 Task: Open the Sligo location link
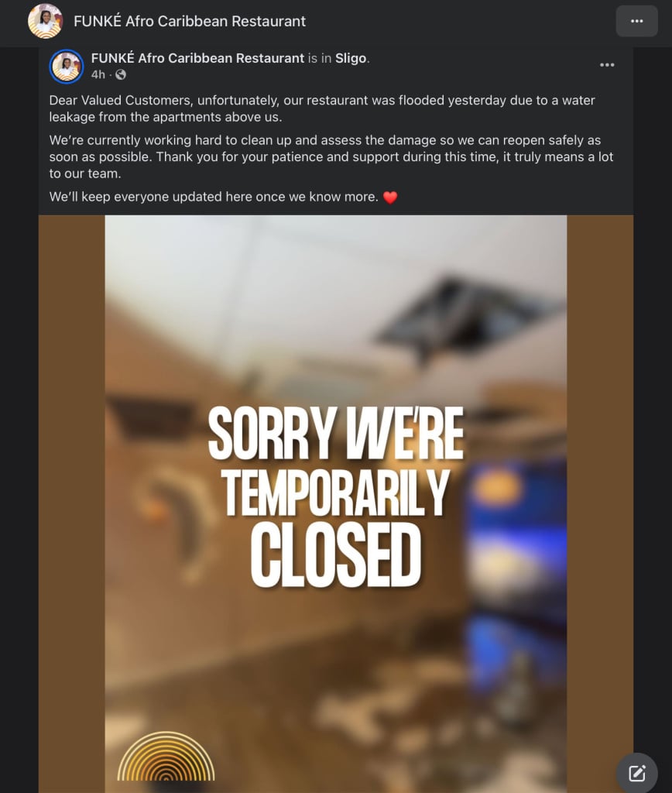click(351, 58)
